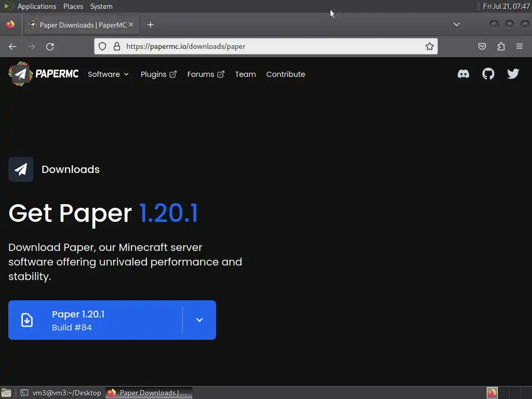Open the Places menu
The image size is (532, 399).
tap(73, 6)
